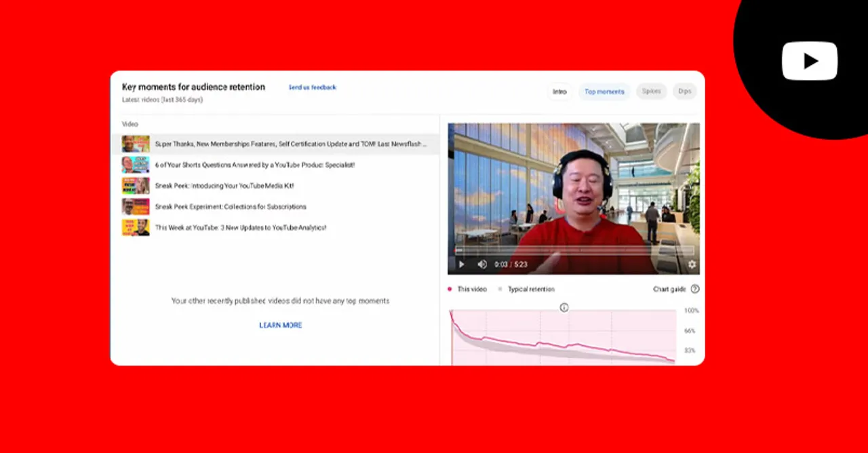This screenshot has width=868, height=453.
Task: Select Collections for Subscriptions video thumbnail
Action: pyautogui.click(x=136, y=207)
